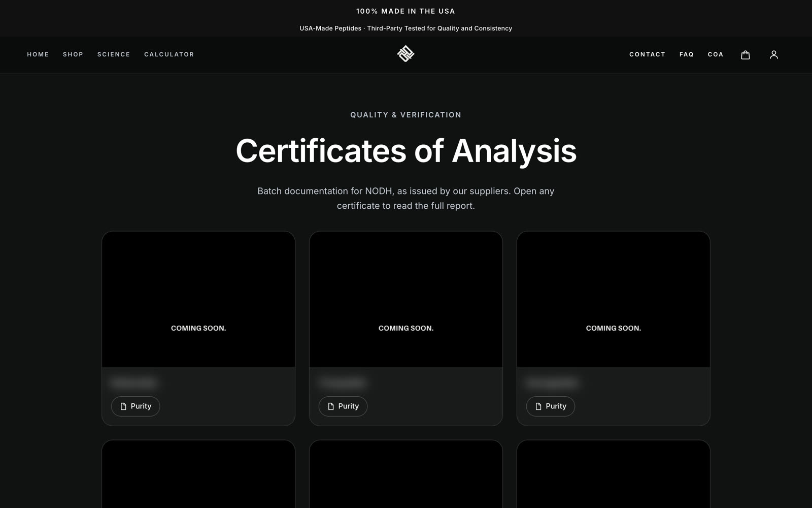The image size is (812, 508).
Task: Open Purity certificate on right card
Action: (551, 406)
